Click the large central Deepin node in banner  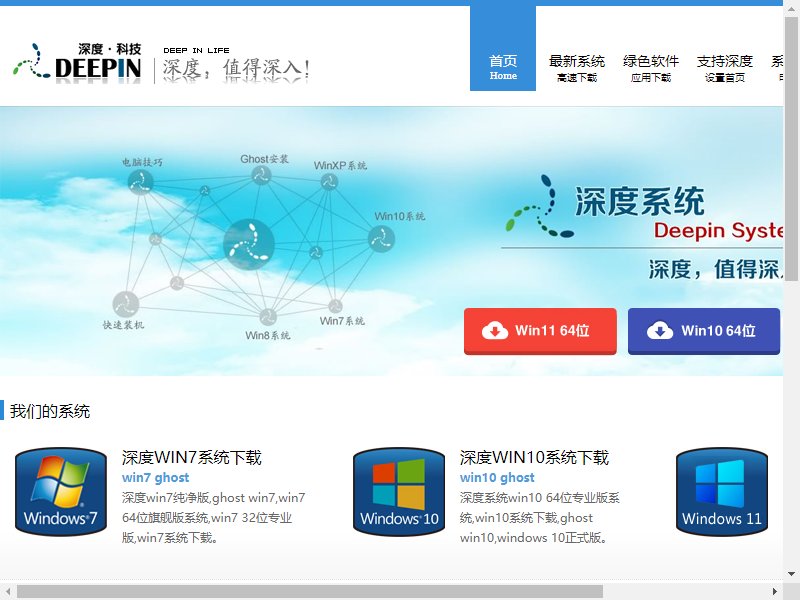249,244
